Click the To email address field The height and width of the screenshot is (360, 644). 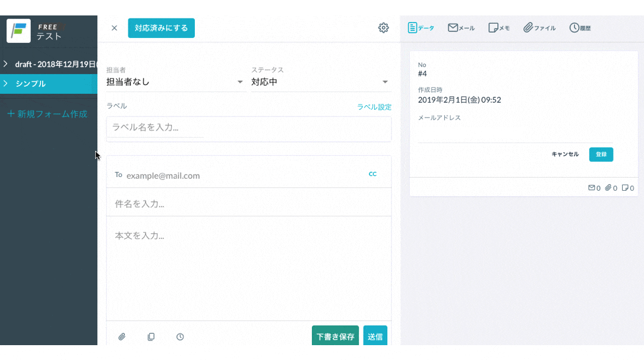[238, 175]
